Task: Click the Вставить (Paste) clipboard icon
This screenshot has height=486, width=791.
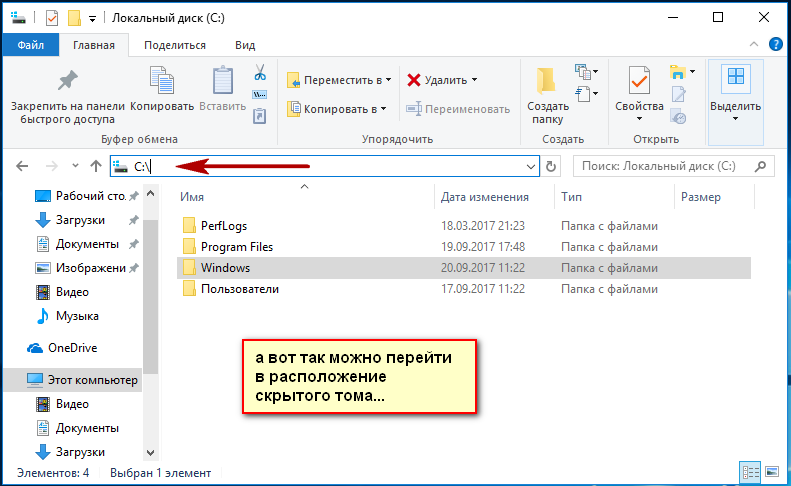Action: (x=222, y=80)
